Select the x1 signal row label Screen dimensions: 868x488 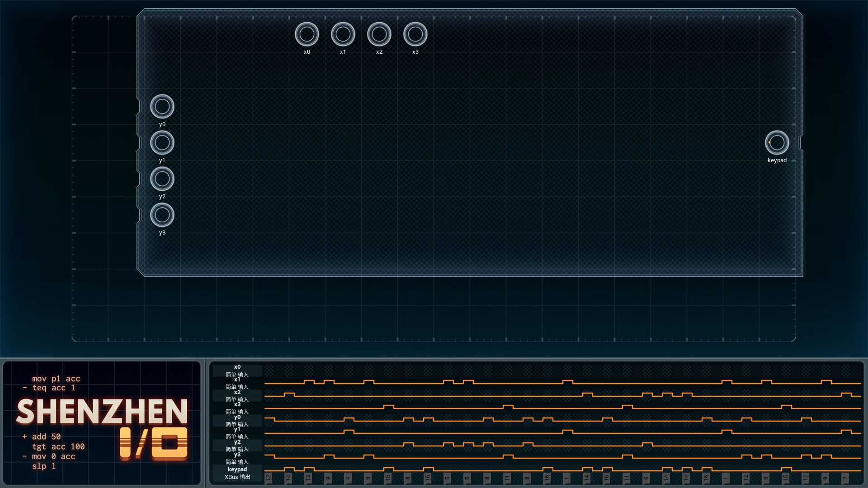(237, 383)
